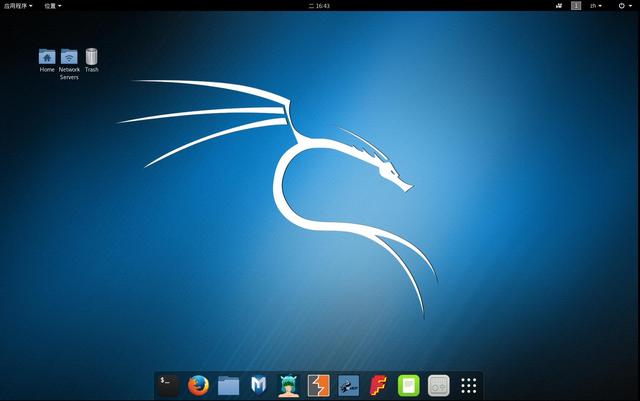
Task: Open the power system menu
Action: pos(624,6)
